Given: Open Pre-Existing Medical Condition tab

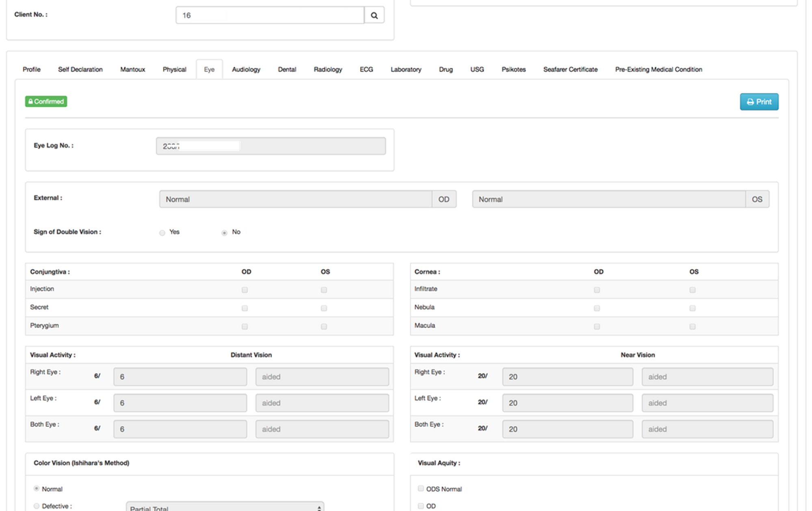Looking at the screenshot, I should (x=658, y=69).
